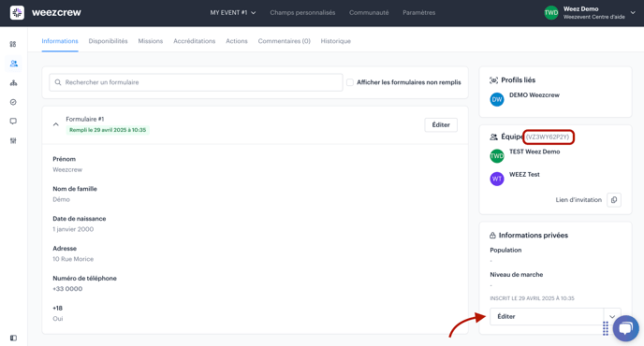The image size is (644, 346).
Task: Enable Afficher les formulaires non remplis checkbox
Action: (x=350, y=82)
